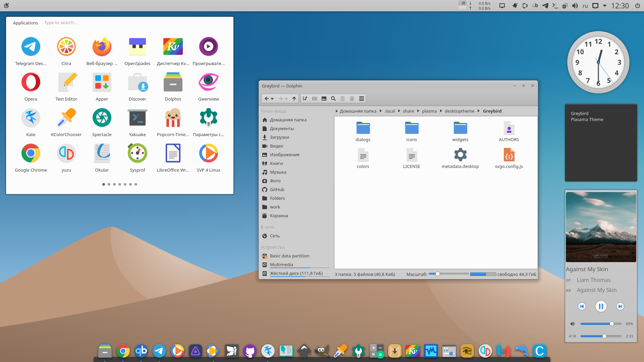Adjust the 80% volume slider in player
Viewport: 644px width, 362px height.
[x=601, y=324]
